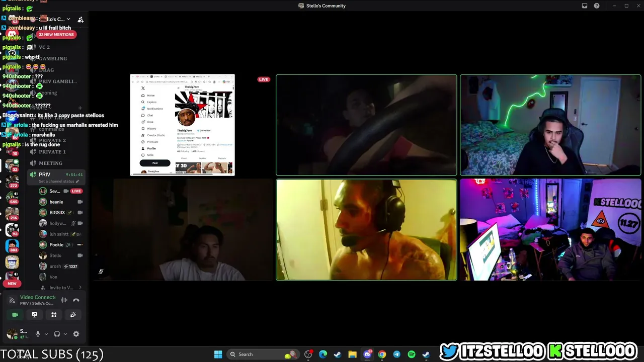Open Telegram from the taskbar

click(396, 354)
